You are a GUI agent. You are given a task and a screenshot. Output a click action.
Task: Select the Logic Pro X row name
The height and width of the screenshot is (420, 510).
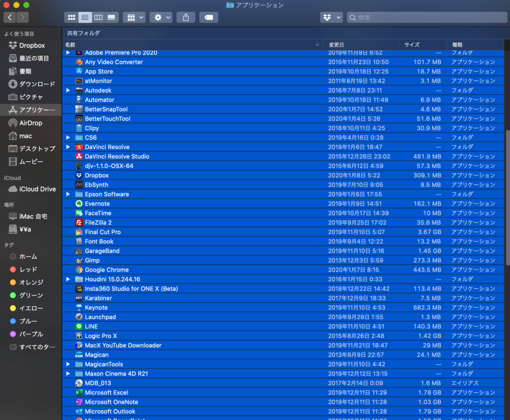[101, 336]
